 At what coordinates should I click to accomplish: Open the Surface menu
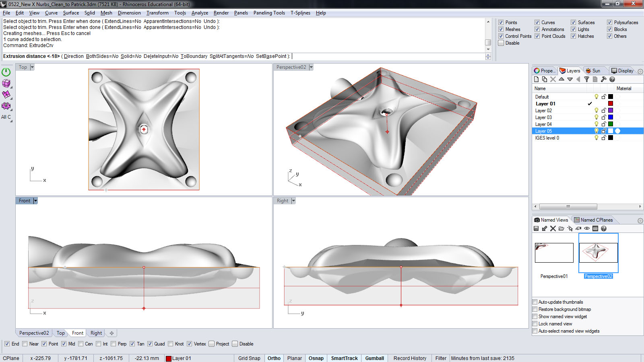click(x=71, y=13)
